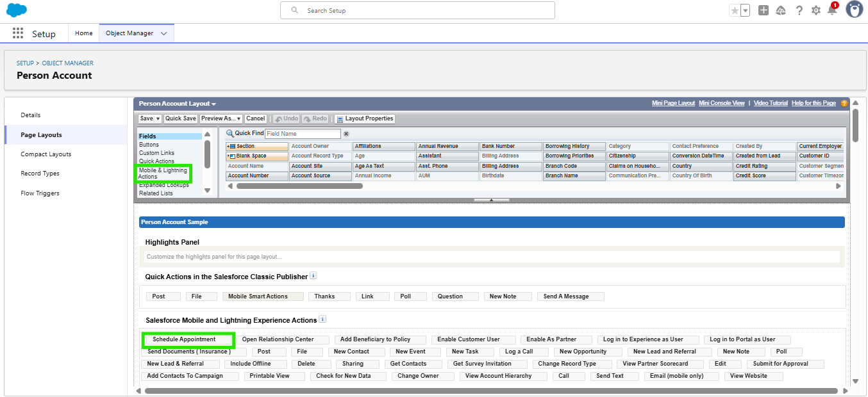Screen dimensions: 868x397
Task: Open the Mini Page Layout link
Action: 673,103
